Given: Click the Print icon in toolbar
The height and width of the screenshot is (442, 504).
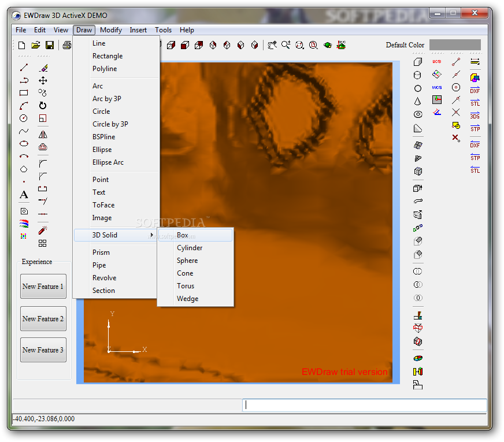Looking at the screenshot, I should (x=67, y=45).
